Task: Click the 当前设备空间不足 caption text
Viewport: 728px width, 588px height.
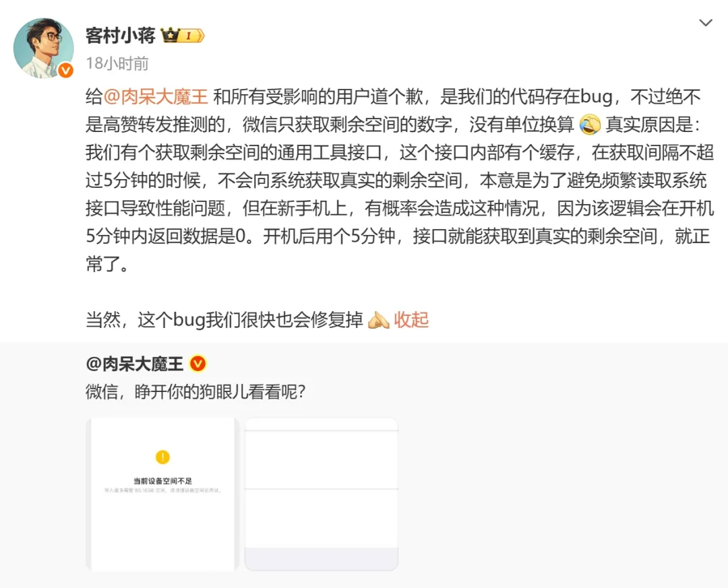Action: click(162, 482)
